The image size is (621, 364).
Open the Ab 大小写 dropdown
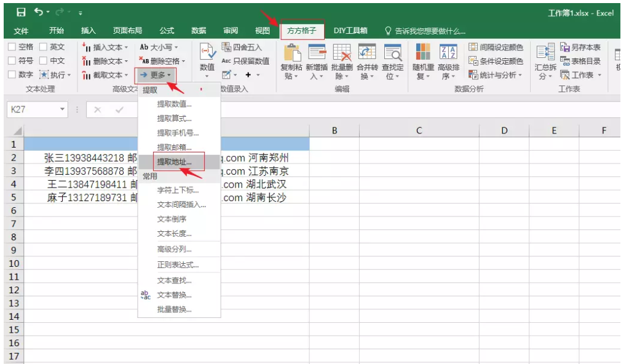[159, 47]
